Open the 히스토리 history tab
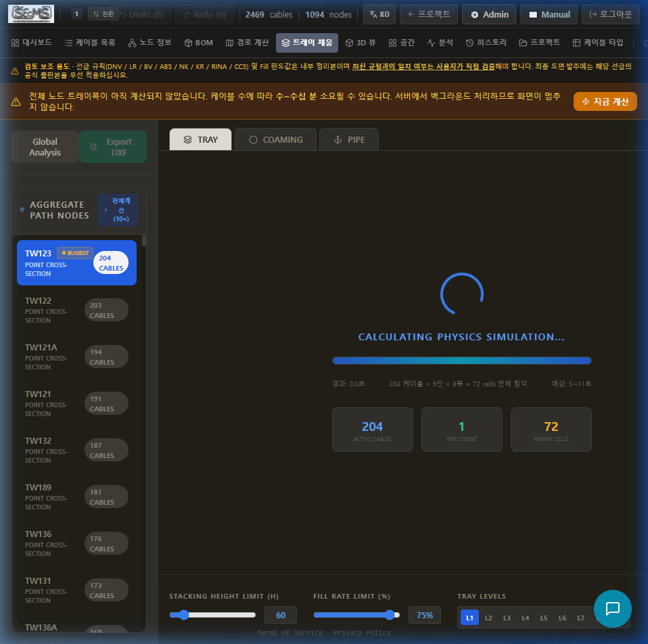This screenshot has width=648, height=644. 486,43
